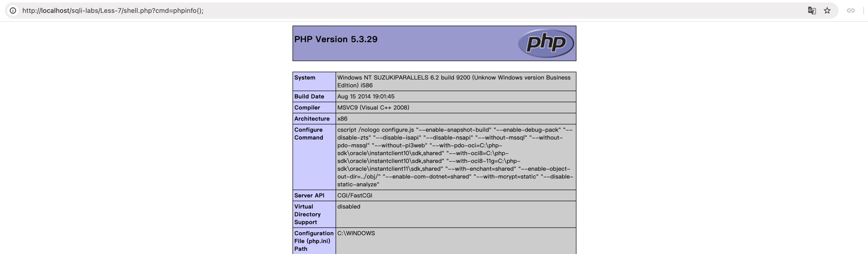Click the Aug 15 2014 build date value
This screenshot has height=254, width=868.
click(x=365, y=96)
